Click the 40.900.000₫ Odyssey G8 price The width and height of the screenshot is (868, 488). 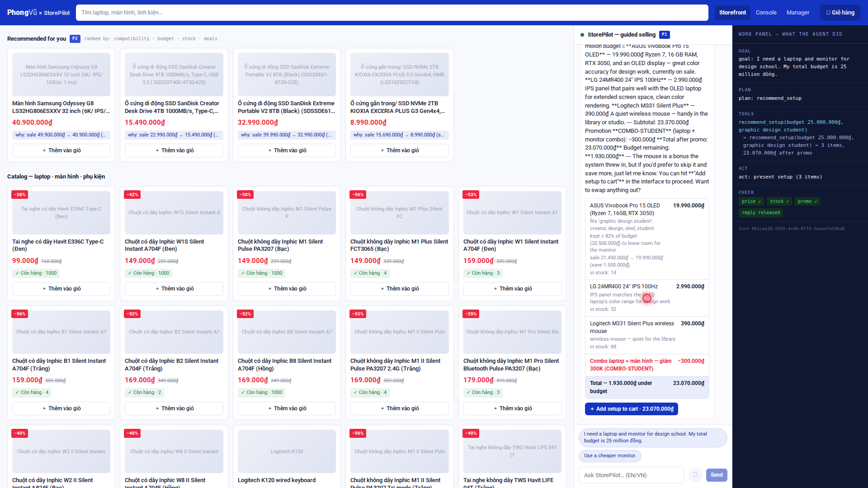tap(32, 122)
